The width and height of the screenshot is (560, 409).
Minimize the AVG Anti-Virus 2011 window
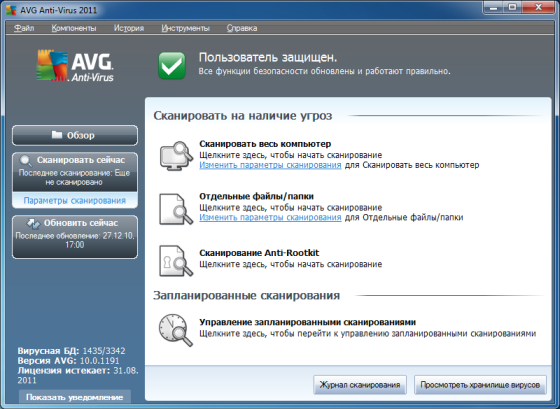coord(494,7)
